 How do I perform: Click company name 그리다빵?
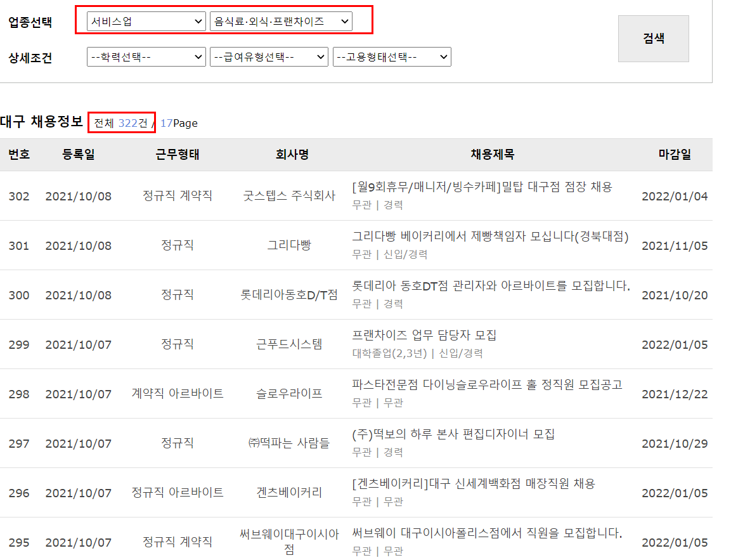click(289, 245)
